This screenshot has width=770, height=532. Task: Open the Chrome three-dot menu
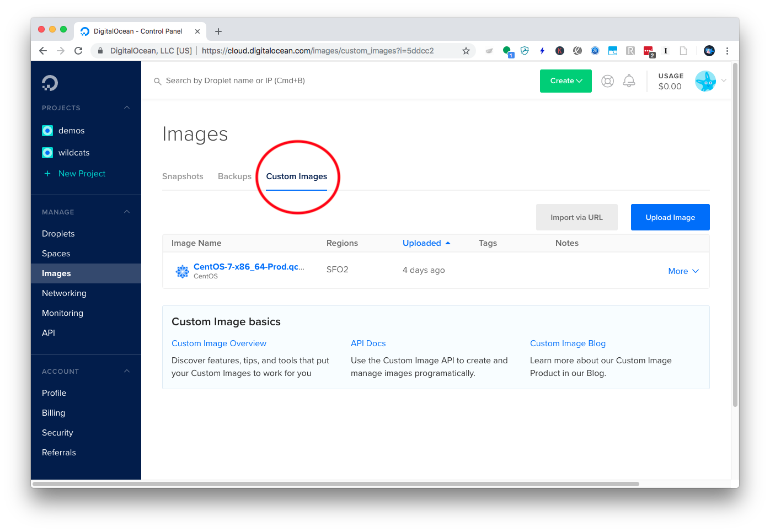727,51
